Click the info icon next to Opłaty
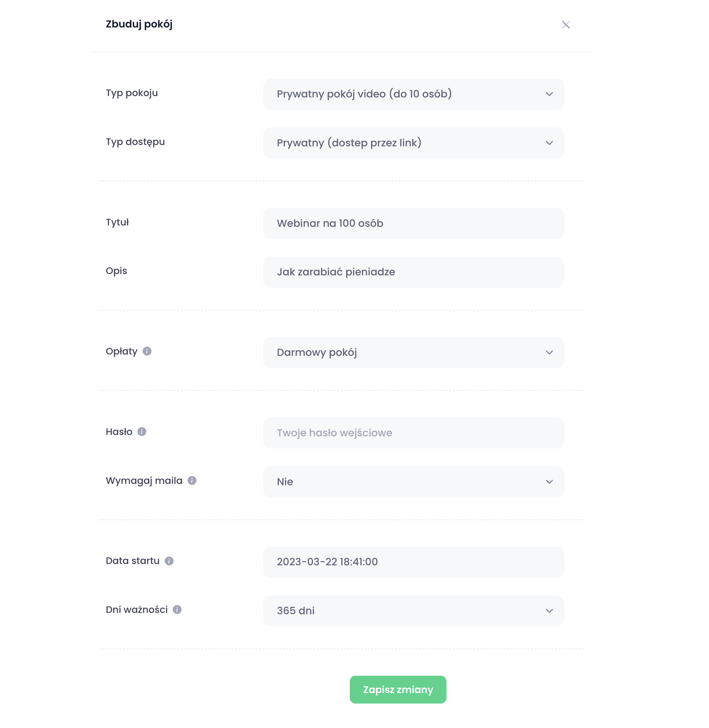 [x=147, y=351]
